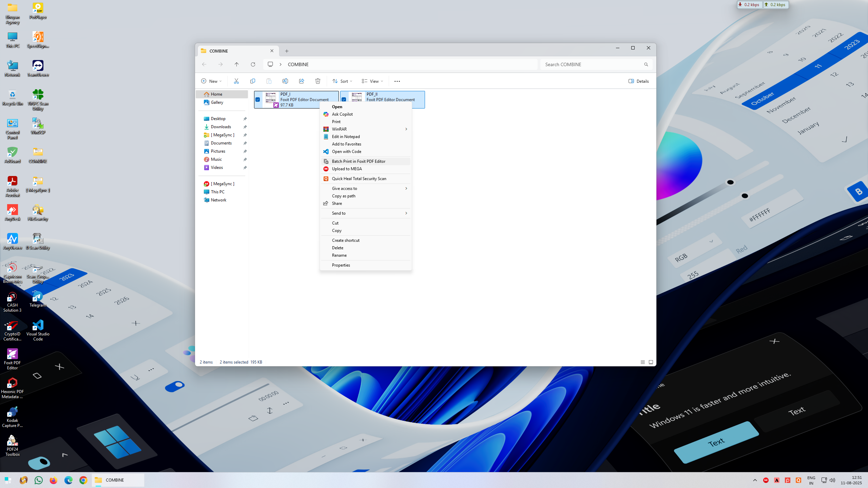This screenshot has width=868, height=488.
Task: Expand the New dropdown
Action: tap(211, 81)
